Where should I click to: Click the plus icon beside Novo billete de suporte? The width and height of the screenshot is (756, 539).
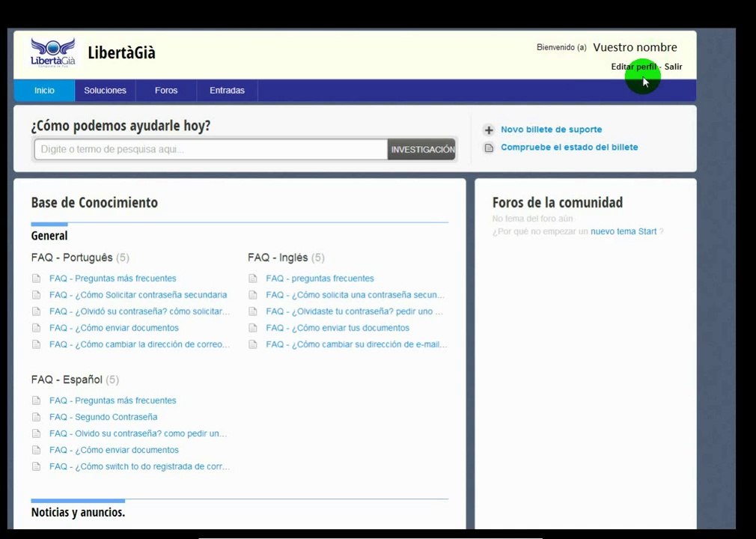[x=489, y=130]
